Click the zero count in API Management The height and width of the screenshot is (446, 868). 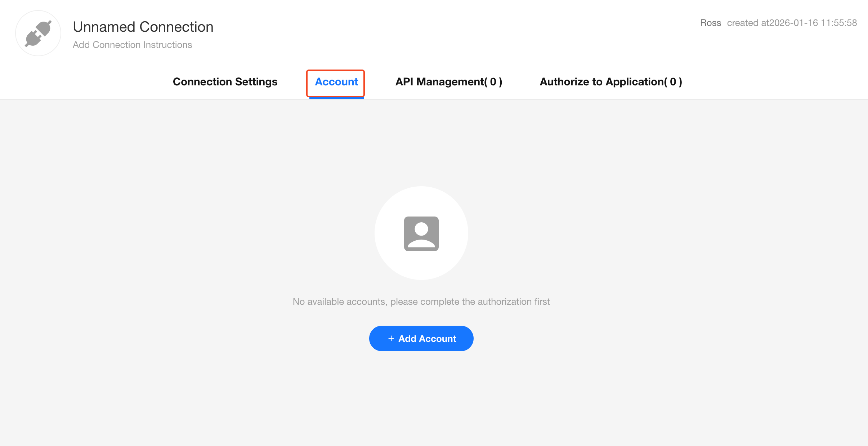tap(493, 82)
